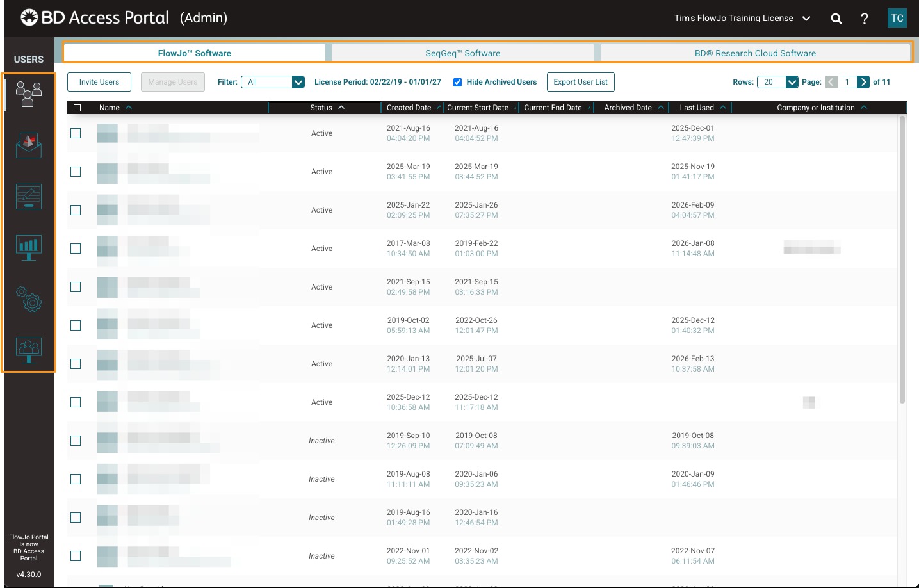Select the first user row checkbox
The height and width of the screenshot is (588, 919).
pyautogui.click(x=76, y=133)
